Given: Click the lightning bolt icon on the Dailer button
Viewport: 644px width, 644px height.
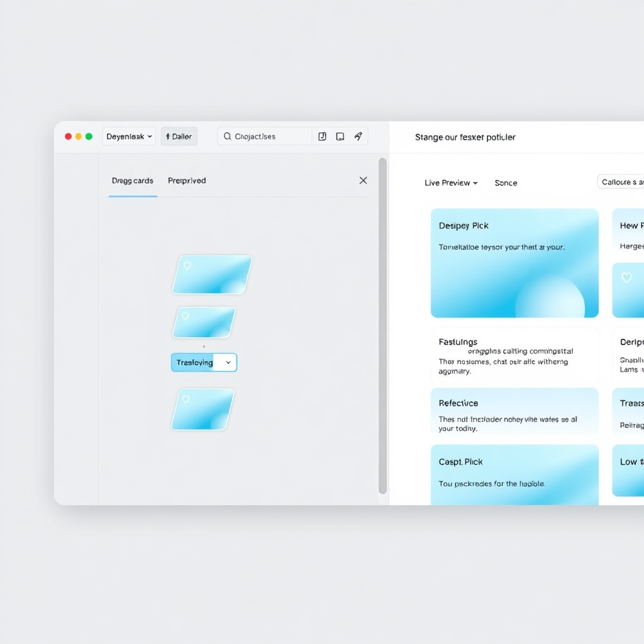Looking at the screenshot, I should (x=169, y=136).
